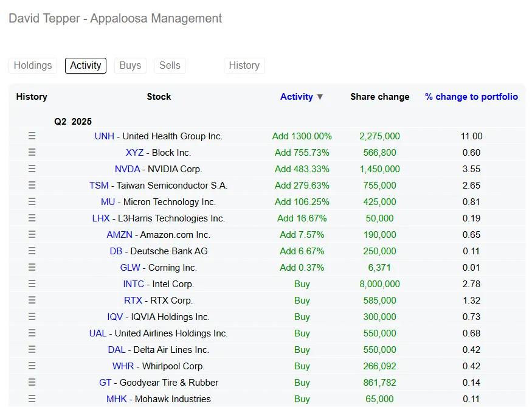Click portfolio change value 2.78

pyautogui.click(x=471, y=284)
